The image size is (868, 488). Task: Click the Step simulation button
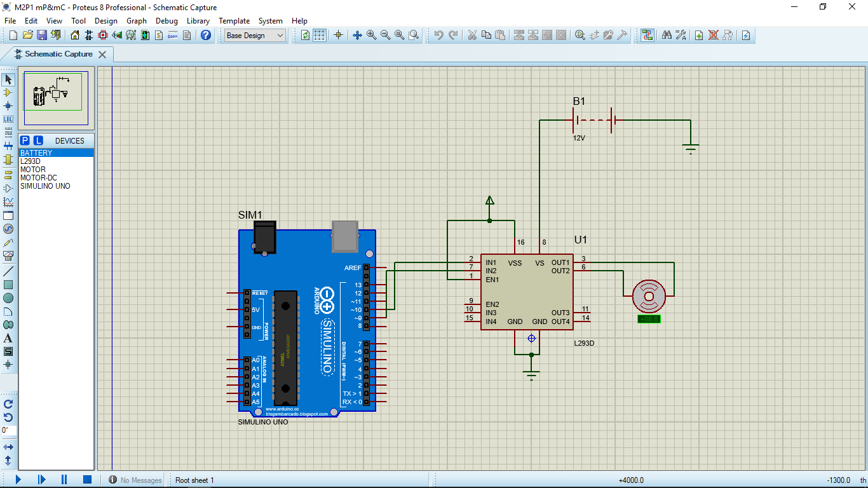41,480
